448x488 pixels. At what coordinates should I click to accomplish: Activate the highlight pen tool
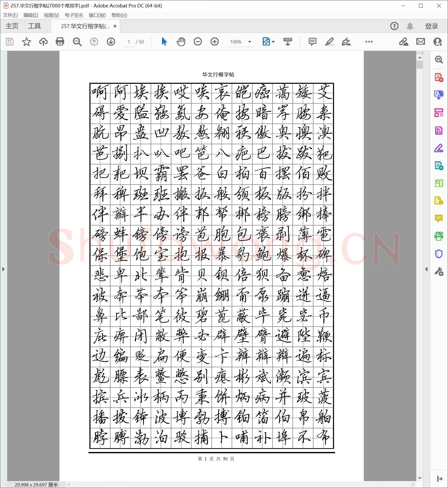pos(329,42)
